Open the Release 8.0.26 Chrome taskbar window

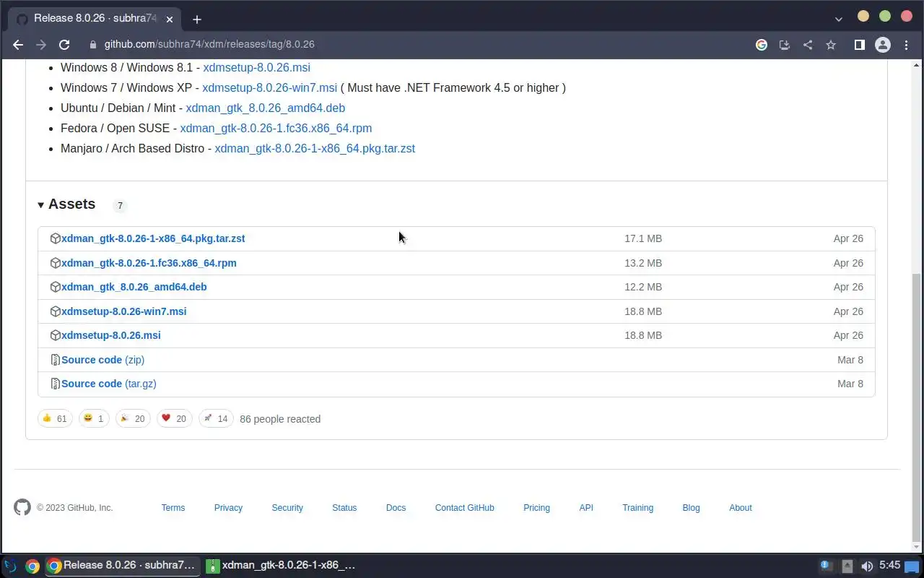121,566
